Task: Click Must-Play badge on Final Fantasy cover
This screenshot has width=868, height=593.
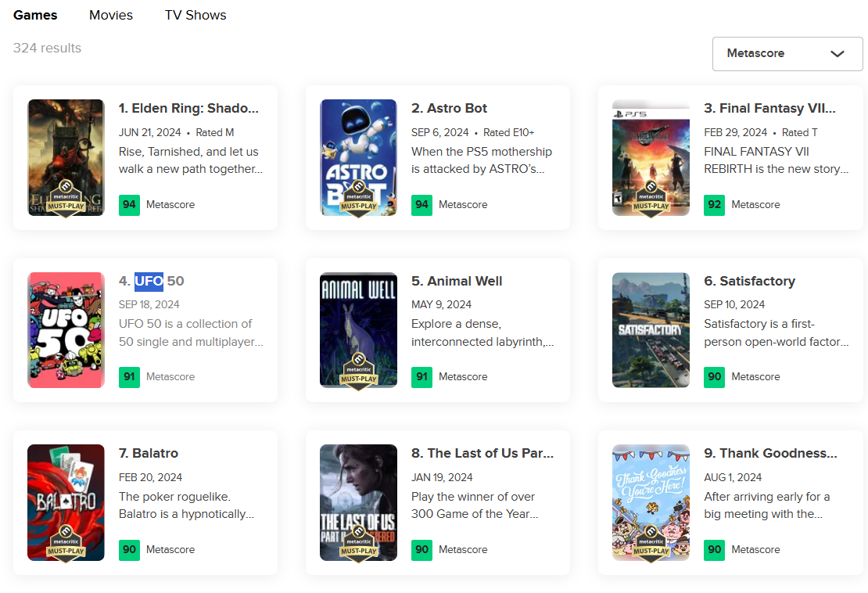Action: tap(651, 199)
